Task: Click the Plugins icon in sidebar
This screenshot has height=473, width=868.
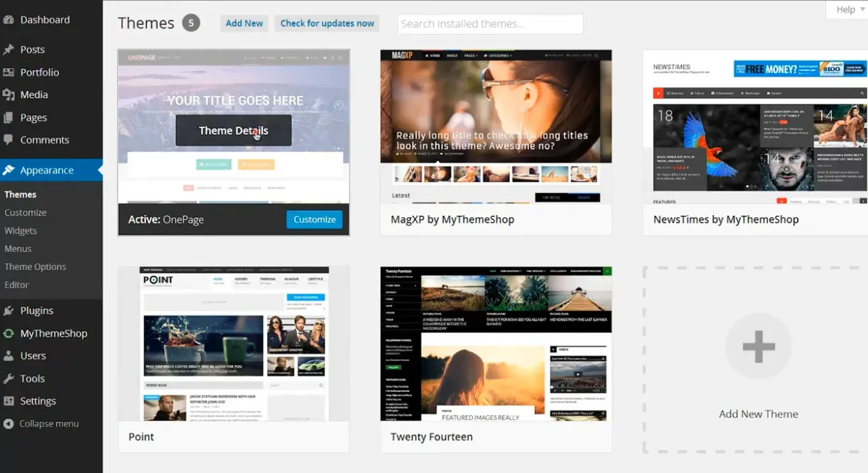Action: [9, 310]
